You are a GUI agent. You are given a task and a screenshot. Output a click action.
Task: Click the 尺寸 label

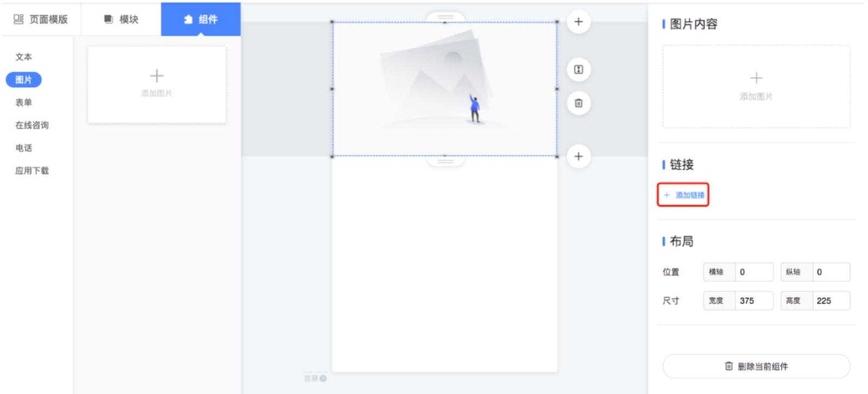tap(671, 301)
